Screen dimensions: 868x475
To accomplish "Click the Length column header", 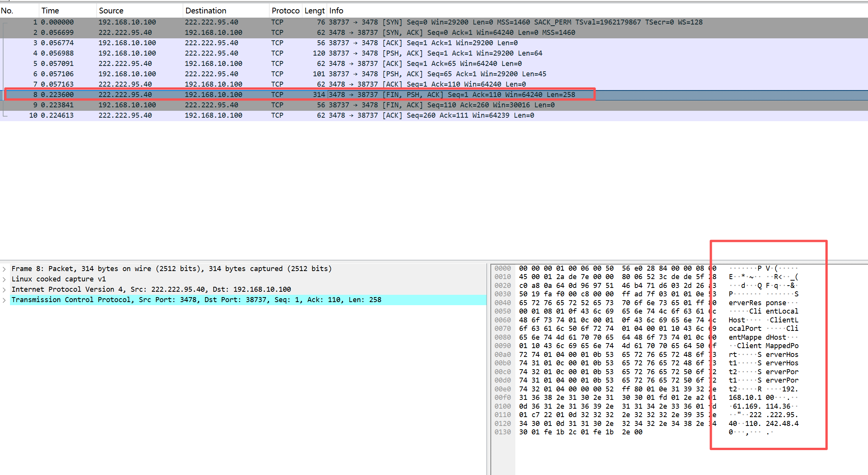I will (x=314, y=11).
